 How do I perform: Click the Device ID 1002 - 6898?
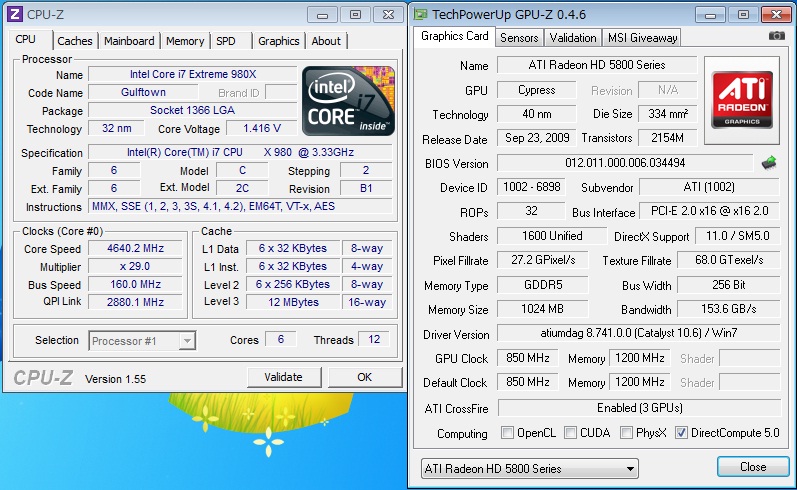pyautogui.click(x=531, y=187)
